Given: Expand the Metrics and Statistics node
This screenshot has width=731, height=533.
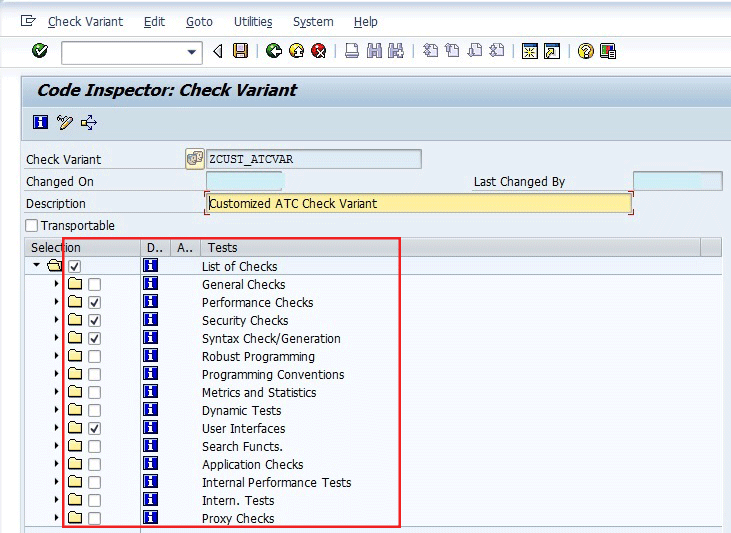Looking at the screenshot, I should pyautogui.click(x=56, y=391).
